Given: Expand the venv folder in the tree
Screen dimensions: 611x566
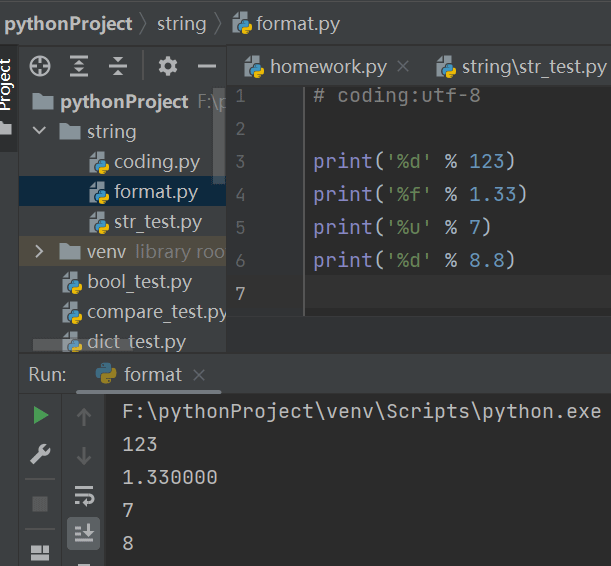Looking at the screenshot, I should (39, 252).
